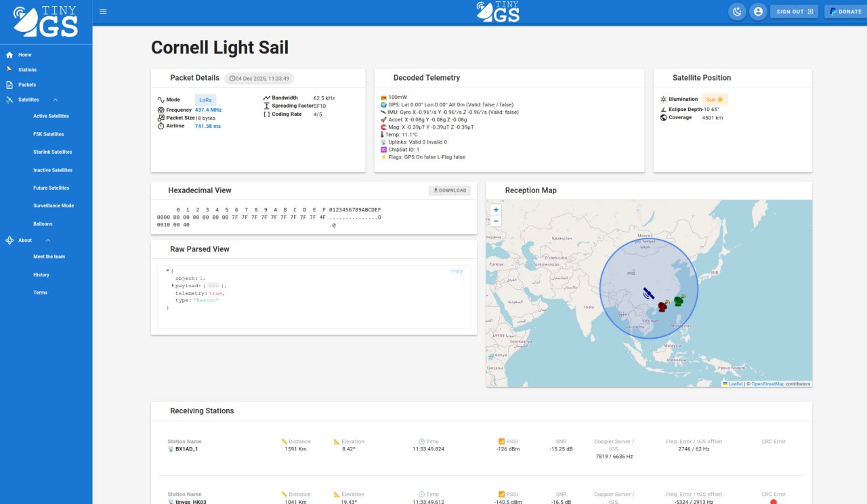Click the LoRa mode chip

click(205, 100)
